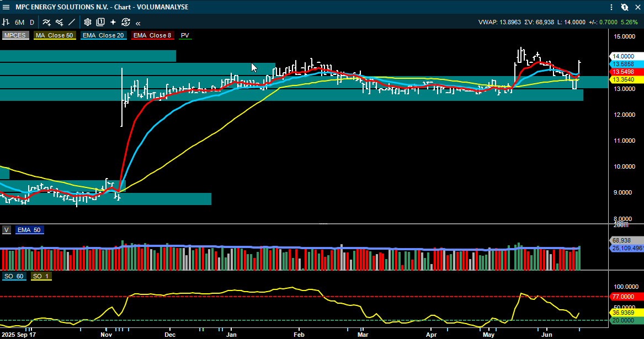Click the Jan label on time axis

(232, 335)
